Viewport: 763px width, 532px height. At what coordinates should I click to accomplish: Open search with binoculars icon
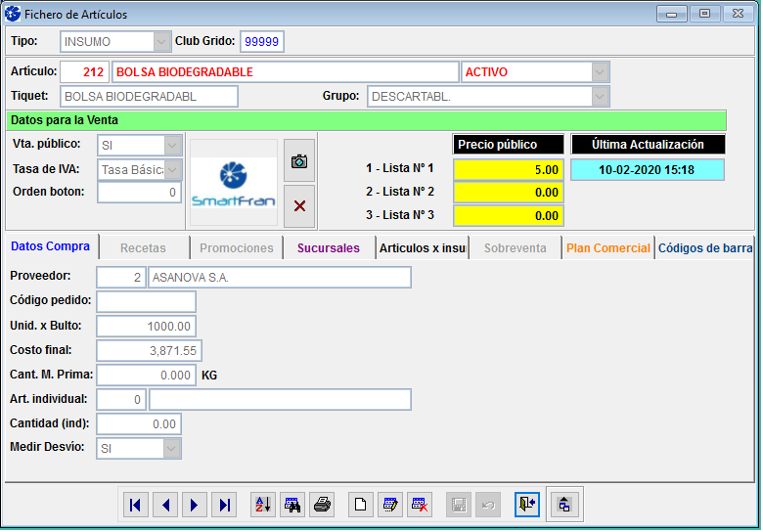coord(292,505)
